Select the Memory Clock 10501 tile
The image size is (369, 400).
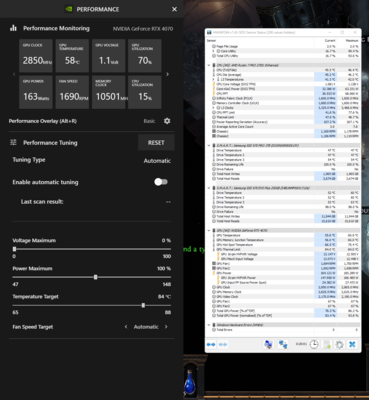[109, 92]
